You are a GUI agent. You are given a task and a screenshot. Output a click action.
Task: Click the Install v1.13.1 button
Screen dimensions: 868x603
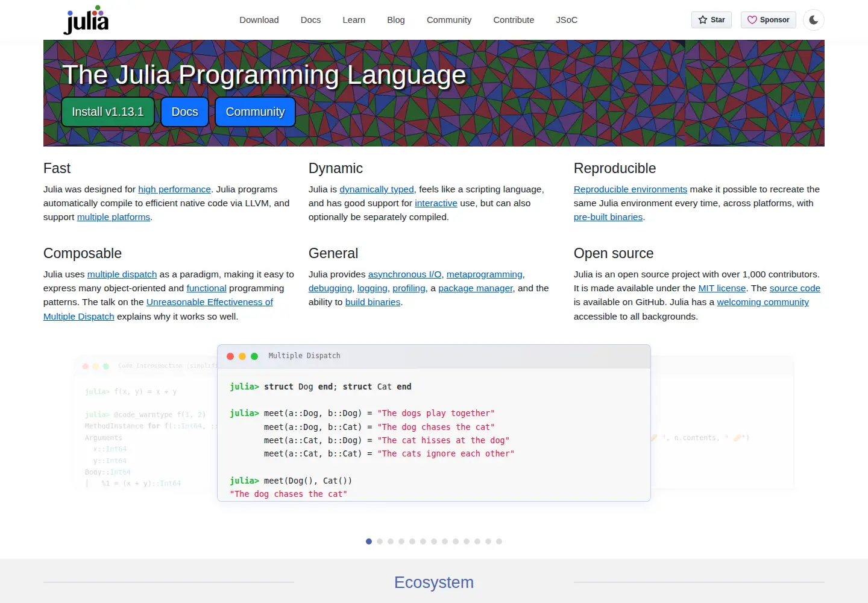[x=108, y=112]
